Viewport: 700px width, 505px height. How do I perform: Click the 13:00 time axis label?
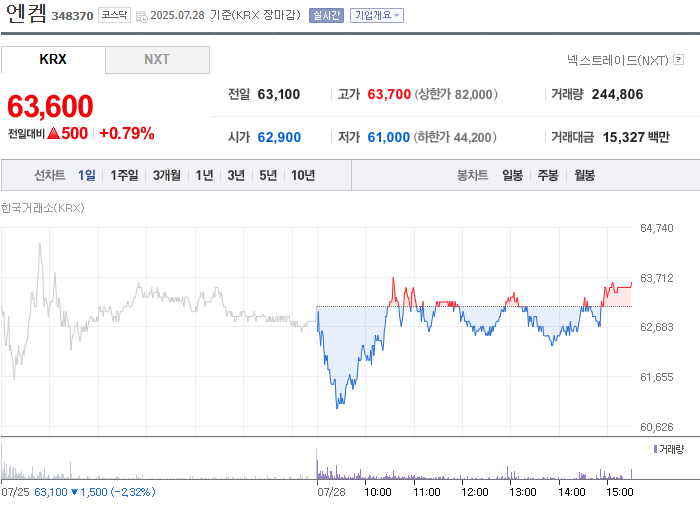(x=523, y=492)
